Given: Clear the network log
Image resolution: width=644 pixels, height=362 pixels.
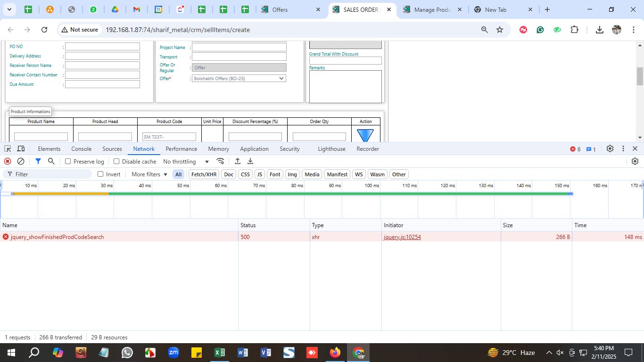Looking at the screenshot, I should [21, 161].
